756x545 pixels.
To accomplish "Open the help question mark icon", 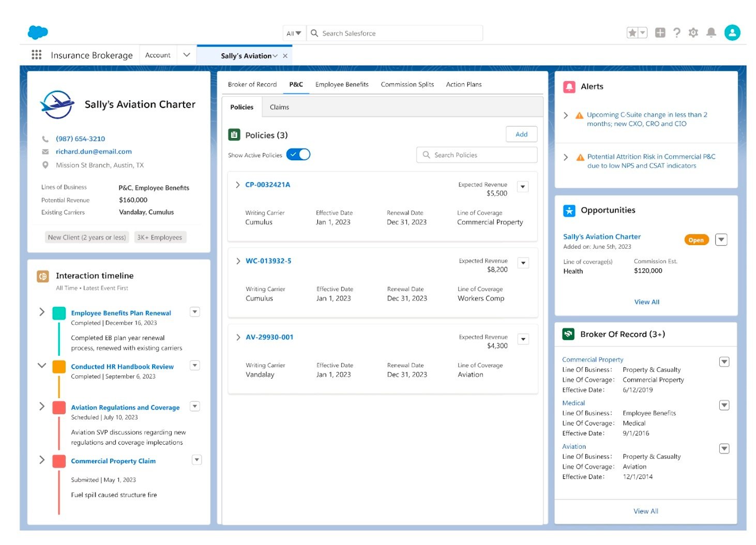I will (x=676, y=33).
